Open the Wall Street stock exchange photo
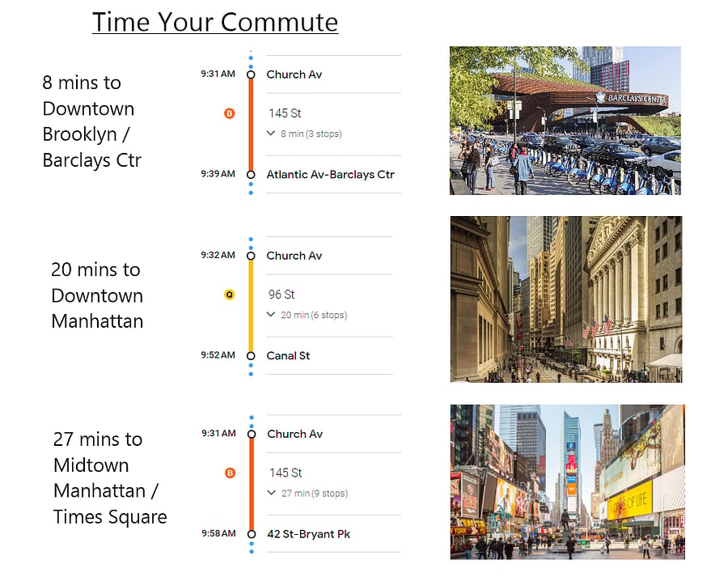The height and width of the screenshot is (577, 728). coord(566,299)
